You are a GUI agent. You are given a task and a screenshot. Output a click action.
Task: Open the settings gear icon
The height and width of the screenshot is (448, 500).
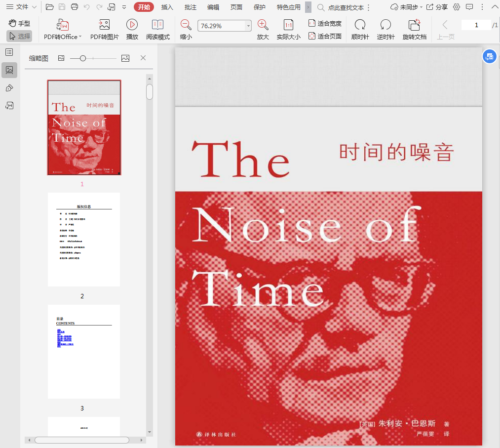(457, 7)
